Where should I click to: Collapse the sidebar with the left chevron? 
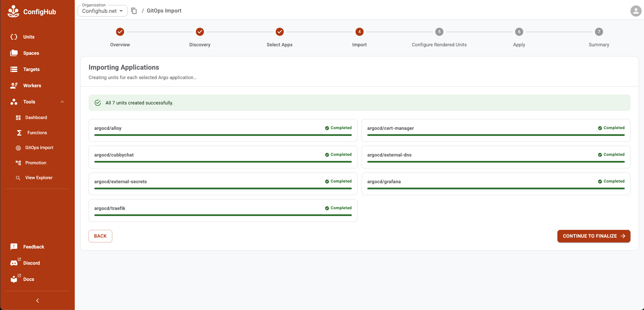tap(38, 301)
